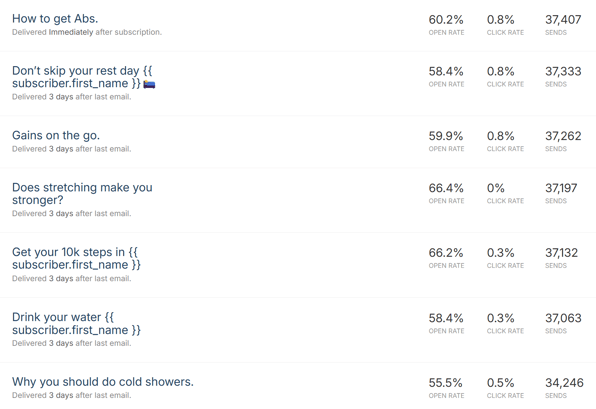The image size is (596, 409).
Task: Click the 37,407 sends figure
Action: [563, 19]
